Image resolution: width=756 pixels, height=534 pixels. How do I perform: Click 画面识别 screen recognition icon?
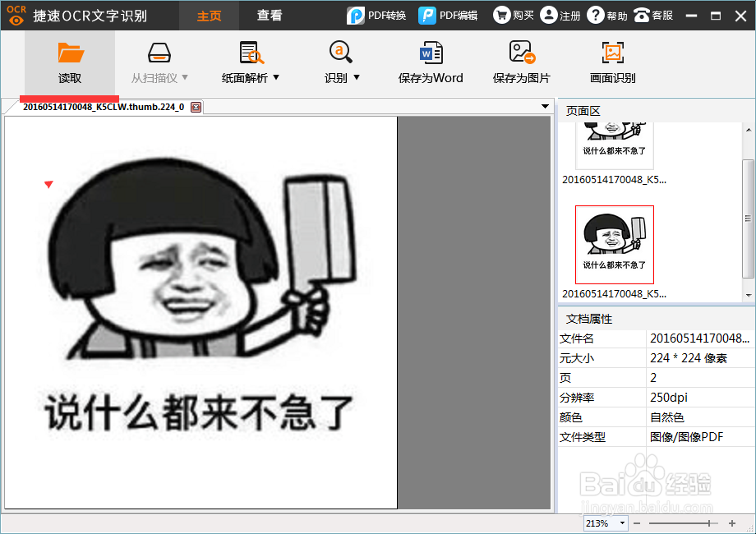(x=613, y=53)
